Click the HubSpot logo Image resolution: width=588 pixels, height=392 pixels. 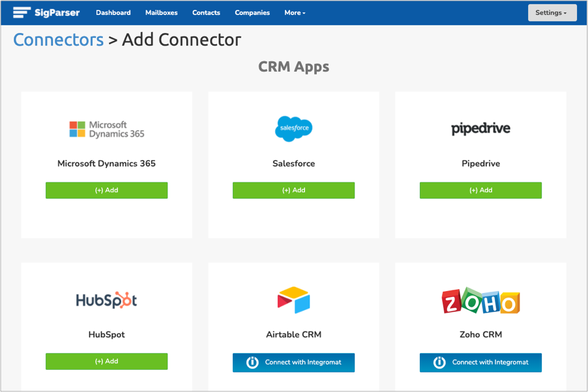point(106,300)
